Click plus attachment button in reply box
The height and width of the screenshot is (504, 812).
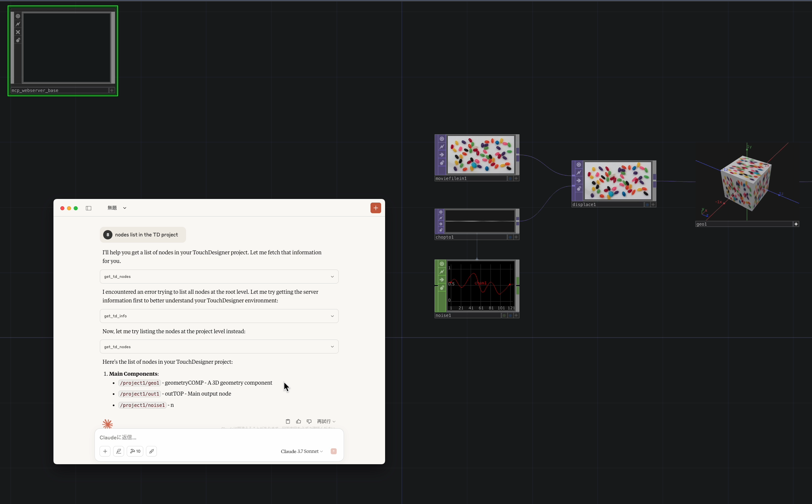[105, 451]
